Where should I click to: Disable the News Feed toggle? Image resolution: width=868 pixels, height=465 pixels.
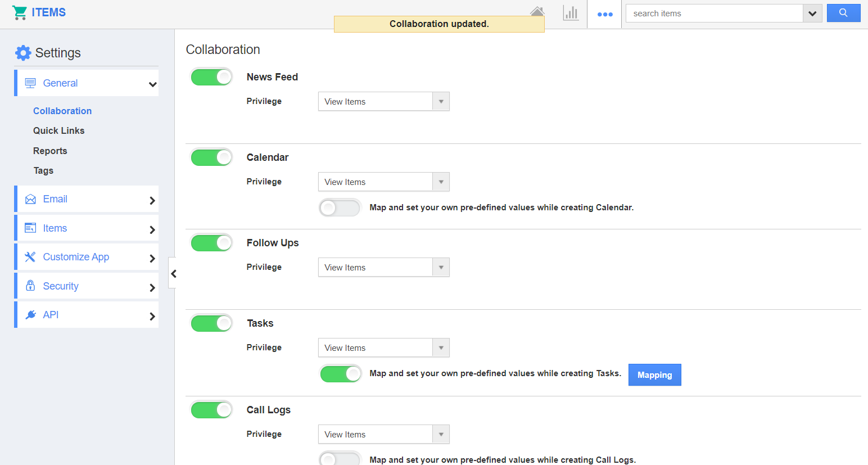pyautogui.click(x=211, y=76)
